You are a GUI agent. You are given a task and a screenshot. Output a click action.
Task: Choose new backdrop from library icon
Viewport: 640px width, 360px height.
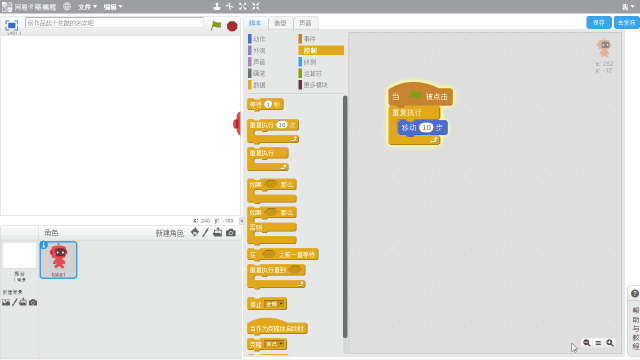[x=6, y=302]
